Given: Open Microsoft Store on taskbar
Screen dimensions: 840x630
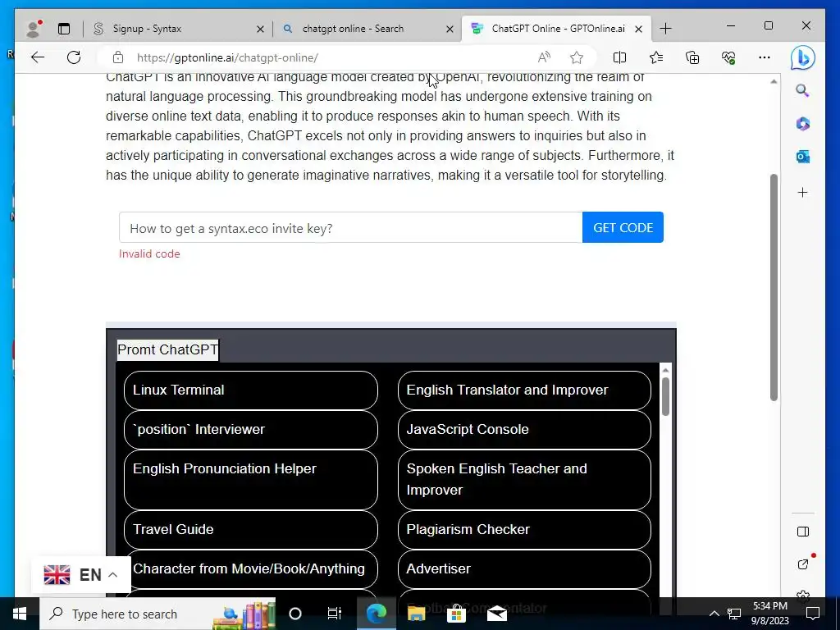Looking at the screenshot, I should point(456,614).
